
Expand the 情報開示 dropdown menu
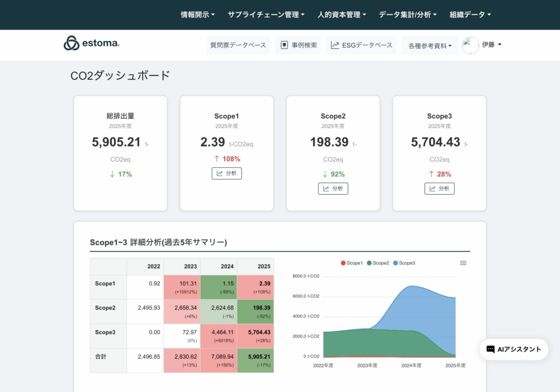pos(197,15)
